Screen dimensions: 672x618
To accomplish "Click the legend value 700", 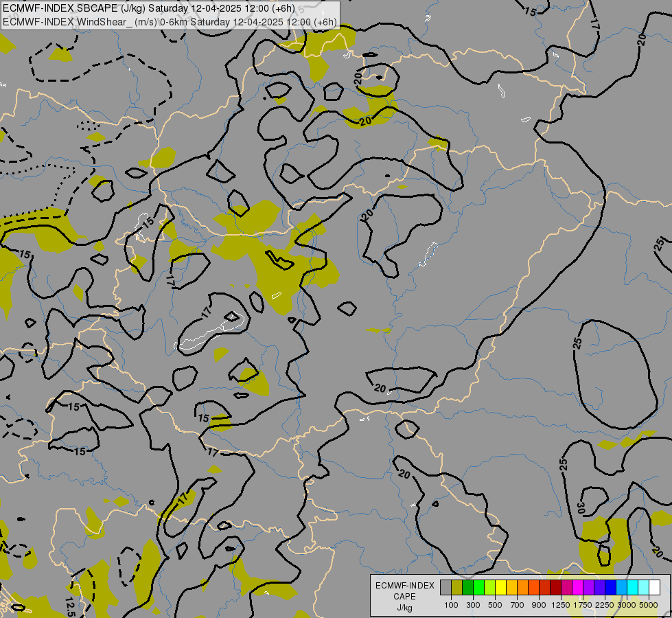I will click(518, 605).
